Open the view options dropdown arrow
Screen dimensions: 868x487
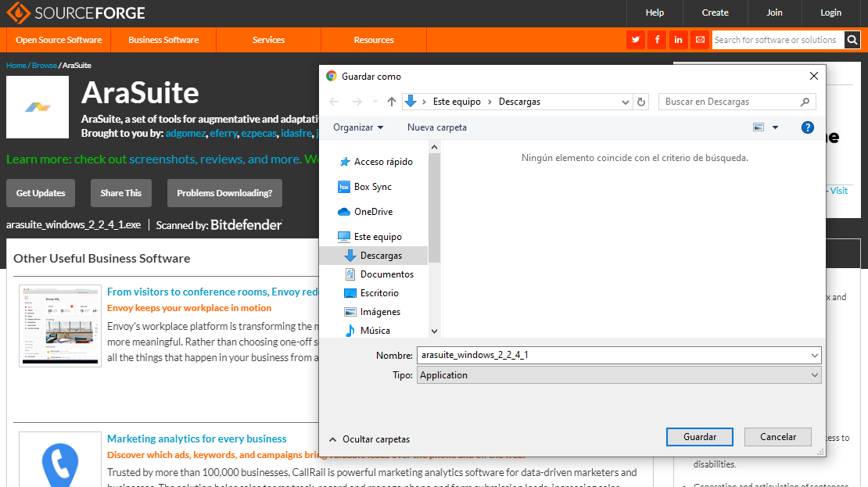pos(775,127)
